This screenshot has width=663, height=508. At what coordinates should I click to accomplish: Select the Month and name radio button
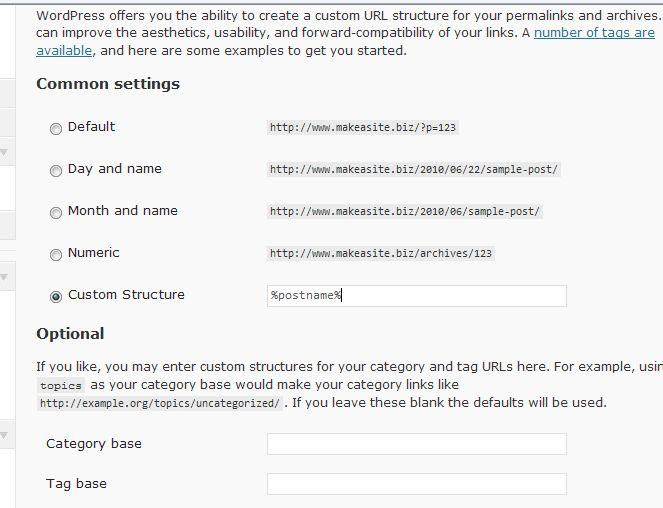tap(56, 213)
